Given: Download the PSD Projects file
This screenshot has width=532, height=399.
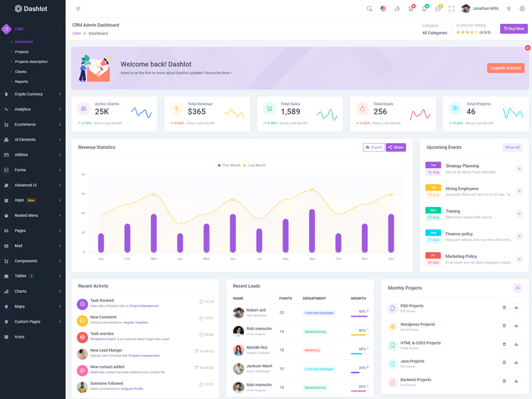Looking at the screenshot, I should pyautogui.click(x=516, y=307).
